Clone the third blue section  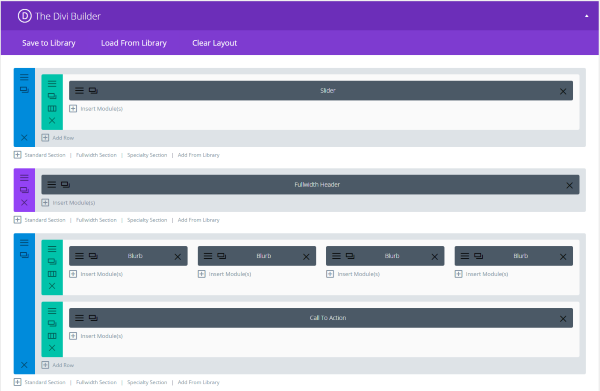24,255
